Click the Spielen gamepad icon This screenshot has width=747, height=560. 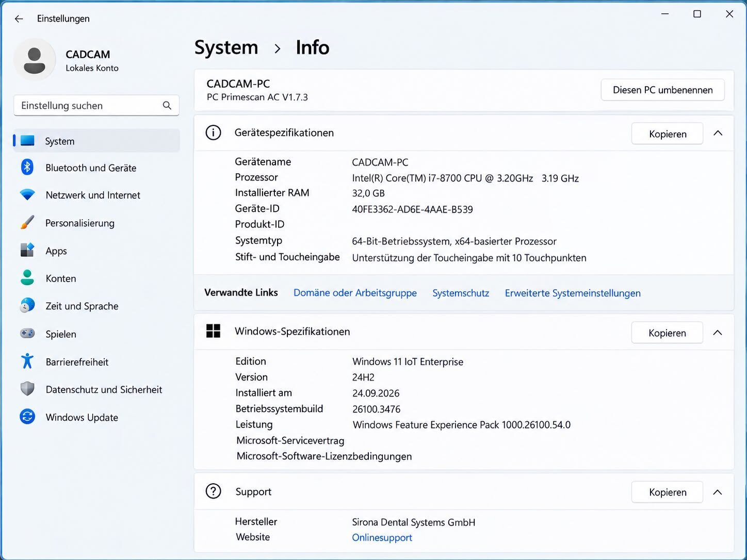27,334
